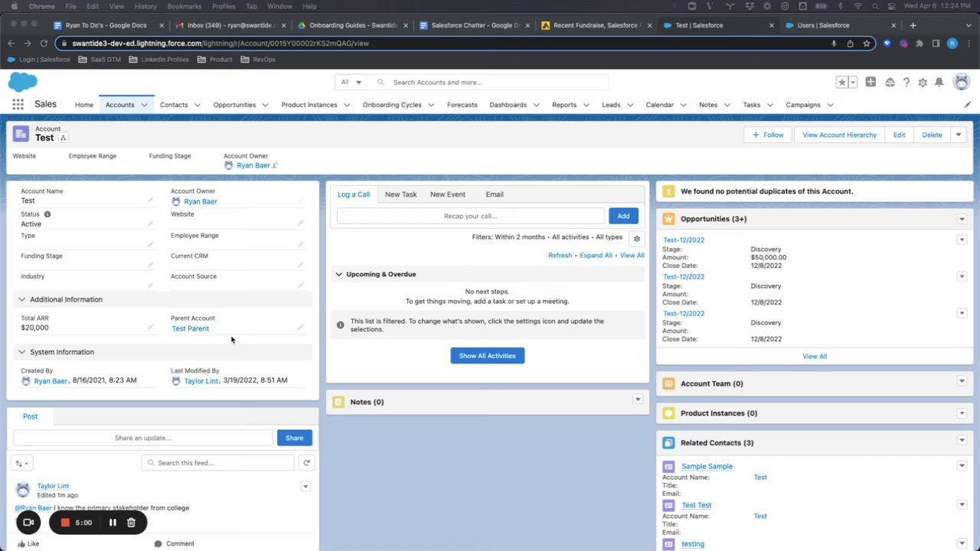Collapse the Additional Information section

click(x=21, y=299)
